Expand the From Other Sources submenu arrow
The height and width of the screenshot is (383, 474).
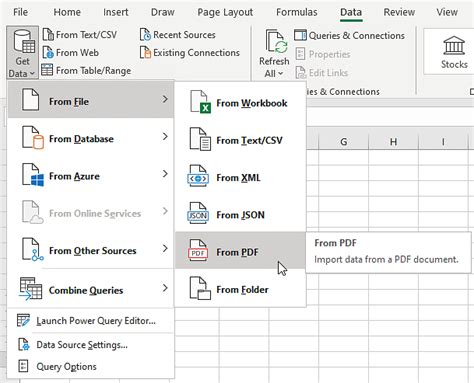pyautogui.click(x=165, y=248)
